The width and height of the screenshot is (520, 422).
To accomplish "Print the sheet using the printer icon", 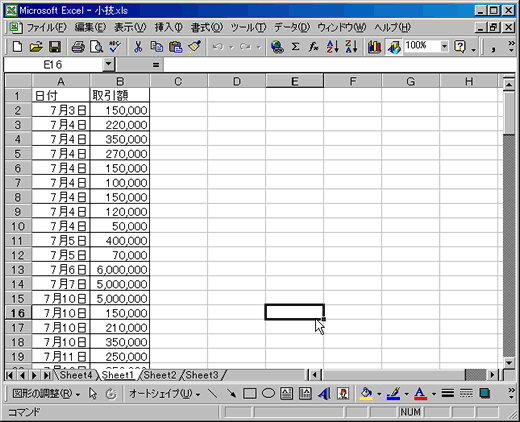I will coord(78,47).
